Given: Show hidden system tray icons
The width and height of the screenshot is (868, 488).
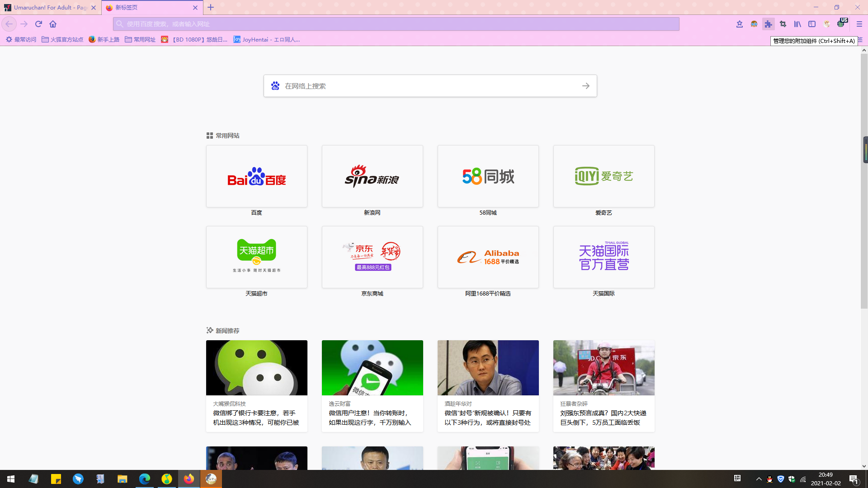Looking at the screenshot, I should point(759,479).
